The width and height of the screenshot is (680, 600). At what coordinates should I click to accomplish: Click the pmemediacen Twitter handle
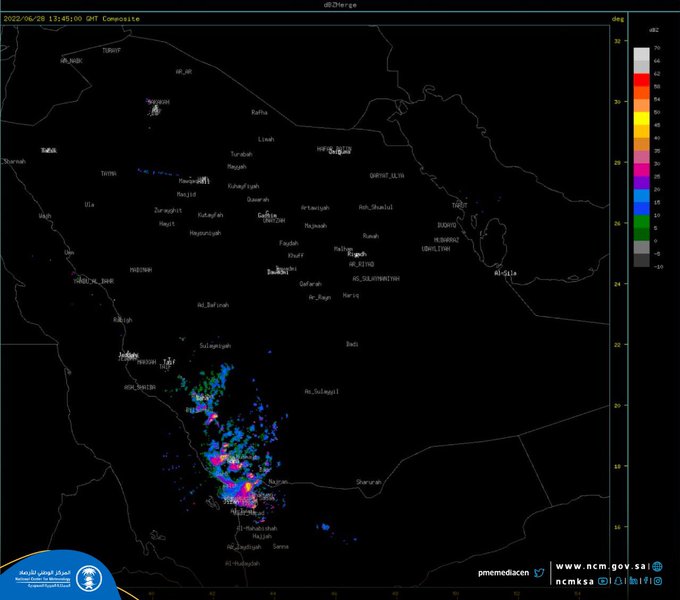(503, 573)
